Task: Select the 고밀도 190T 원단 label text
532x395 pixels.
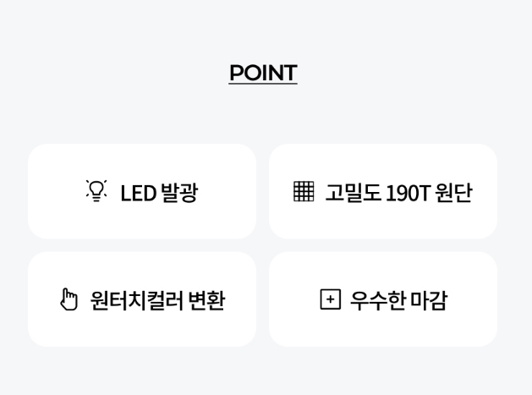Action: point(398,193)
